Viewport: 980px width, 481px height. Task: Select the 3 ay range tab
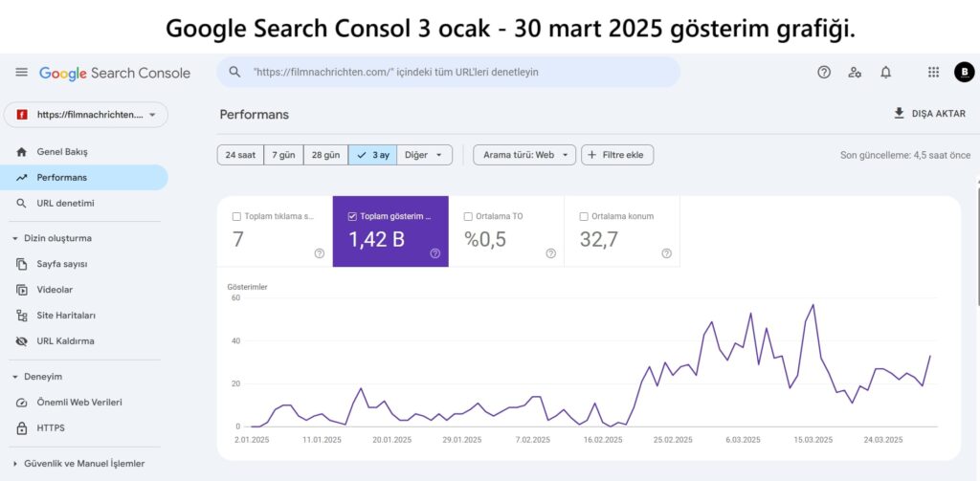(373, 155)
